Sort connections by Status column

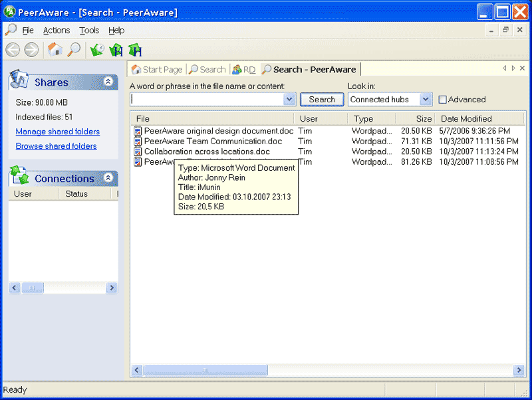(85, 194)
